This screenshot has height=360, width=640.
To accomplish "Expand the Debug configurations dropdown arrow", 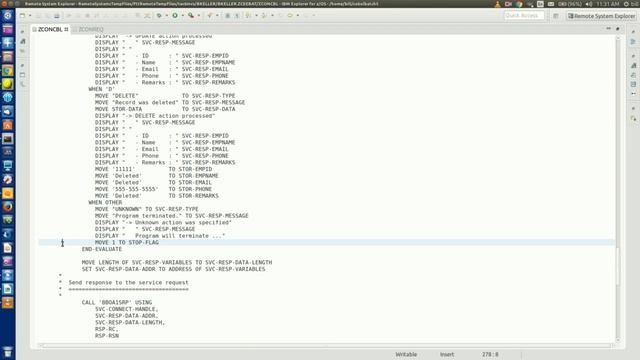I will 167,16.
